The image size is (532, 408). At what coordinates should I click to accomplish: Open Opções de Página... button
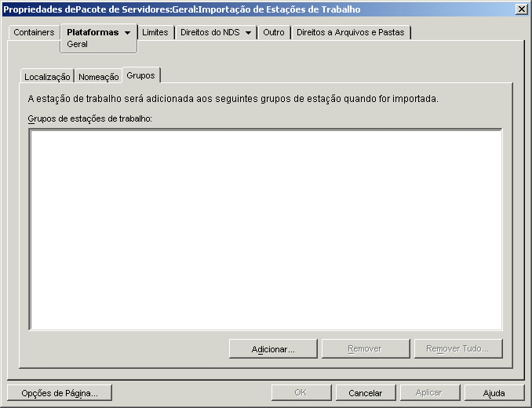(x=60, y=393)
